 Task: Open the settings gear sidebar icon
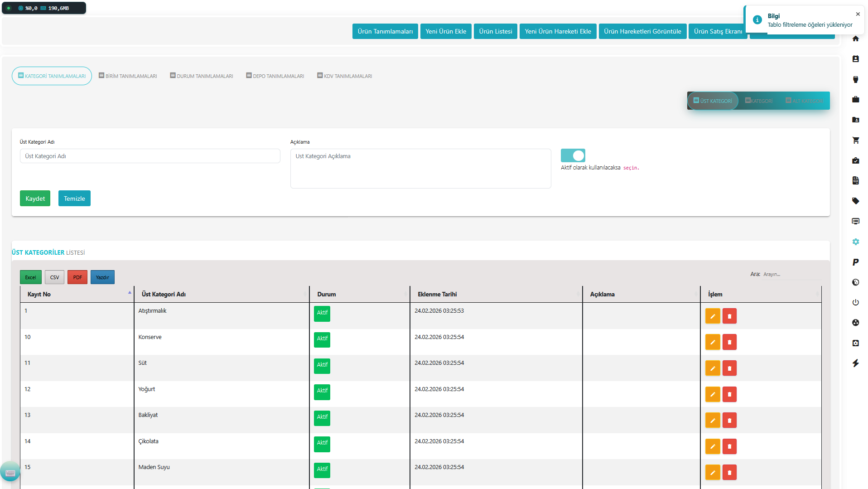click(855, 242)
